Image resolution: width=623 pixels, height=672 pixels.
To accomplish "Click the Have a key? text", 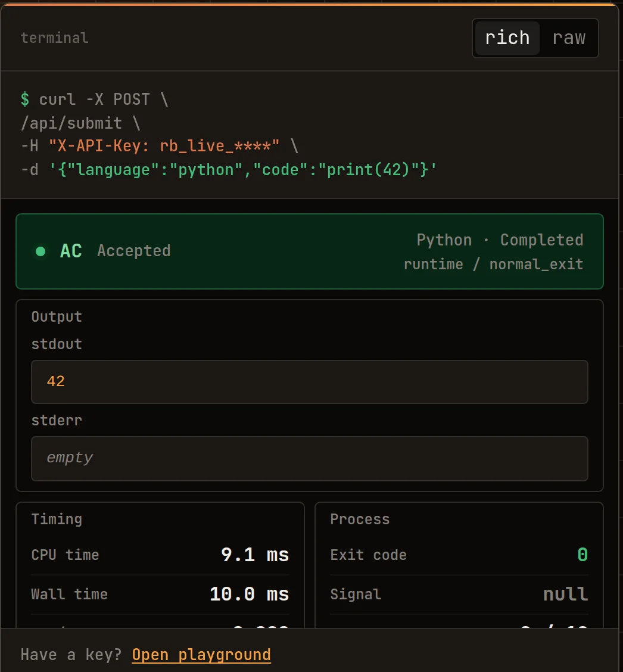I will 71,655.
